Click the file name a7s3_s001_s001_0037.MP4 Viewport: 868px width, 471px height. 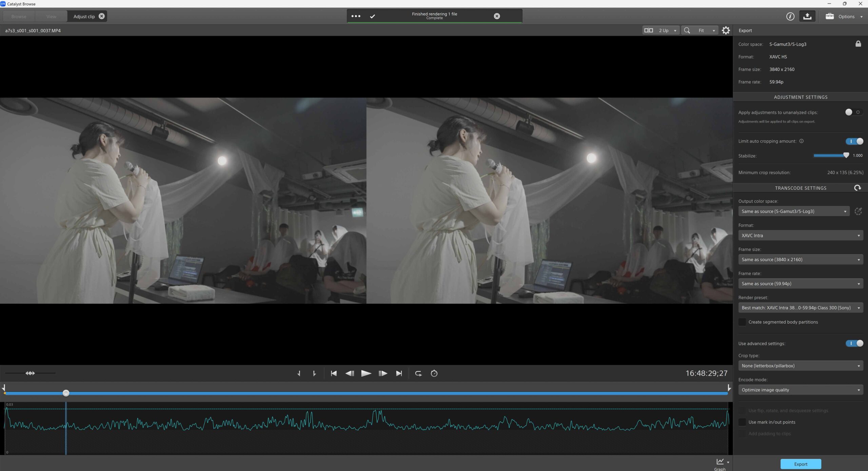(x=33, y=30)
